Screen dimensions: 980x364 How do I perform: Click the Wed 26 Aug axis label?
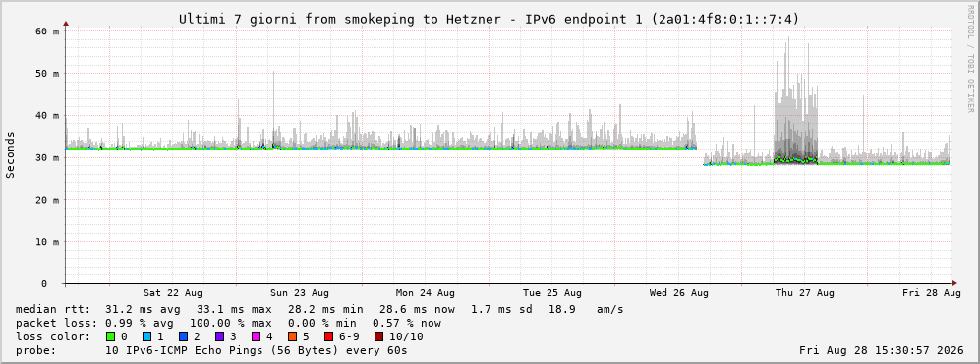coord(678,293)
